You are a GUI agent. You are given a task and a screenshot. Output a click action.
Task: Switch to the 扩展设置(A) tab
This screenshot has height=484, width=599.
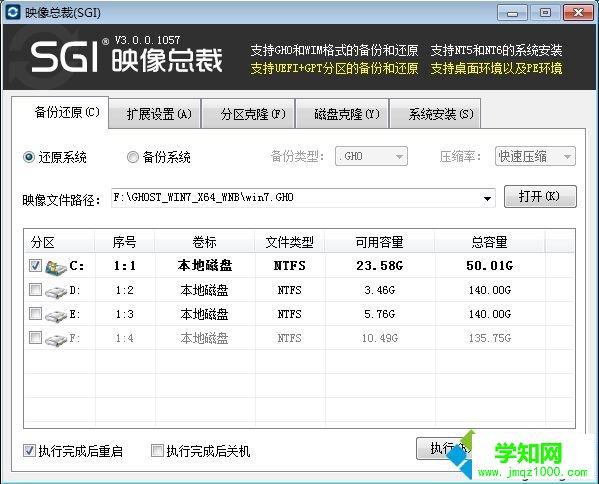point(155,114)
